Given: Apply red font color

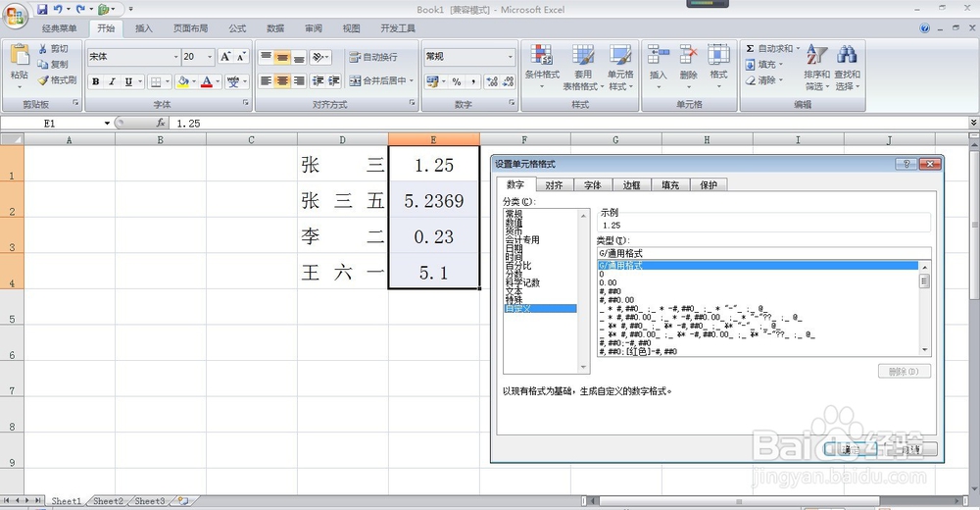Looking at the screenshot, I should [206, 81].
